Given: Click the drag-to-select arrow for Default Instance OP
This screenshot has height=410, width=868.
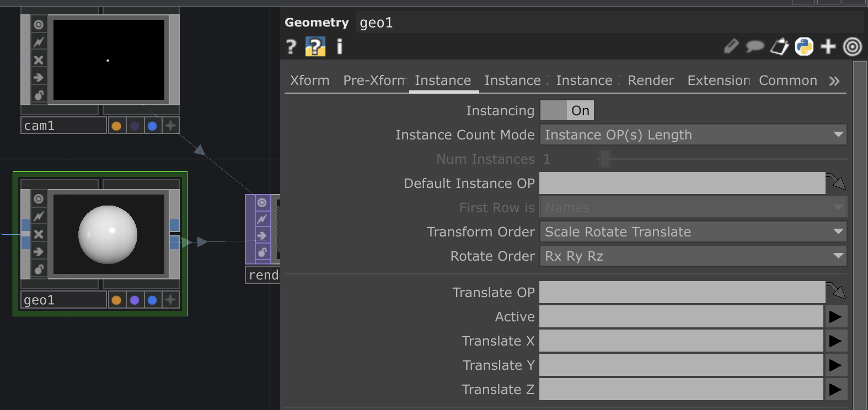Looking at the screenshot, I should [836, 182].
